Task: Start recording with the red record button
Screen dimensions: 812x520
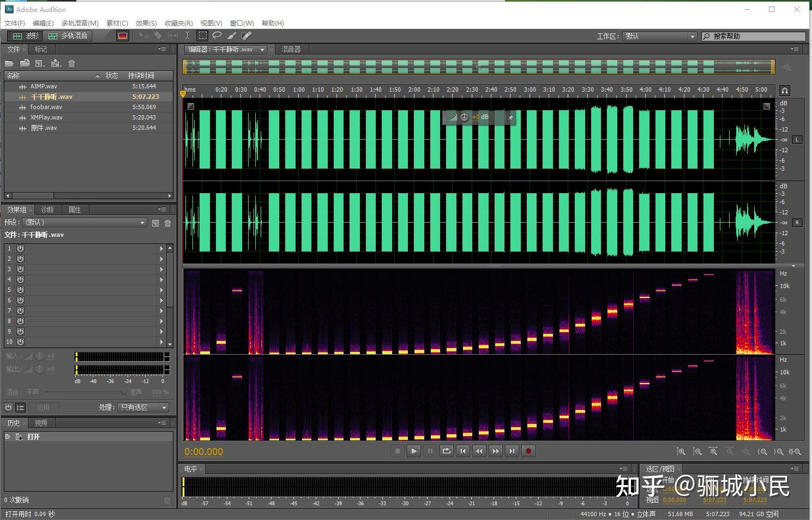Action: pos(528,451)
